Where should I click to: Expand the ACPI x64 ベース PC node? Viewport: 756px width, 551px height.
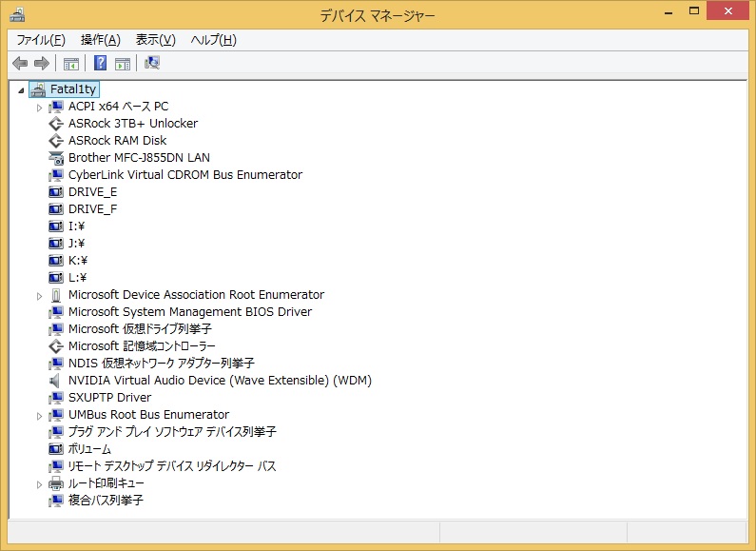40,108
